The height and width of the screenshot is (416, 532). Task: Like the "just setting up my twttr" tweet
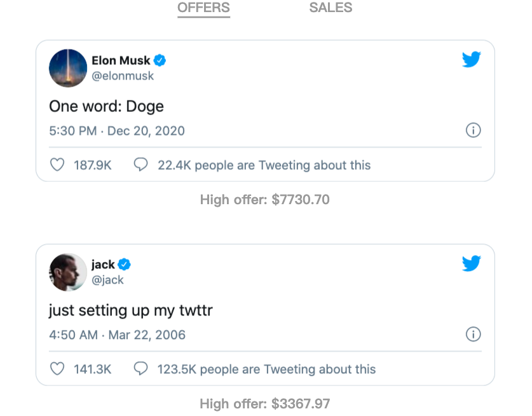click(x=57, y=369)
